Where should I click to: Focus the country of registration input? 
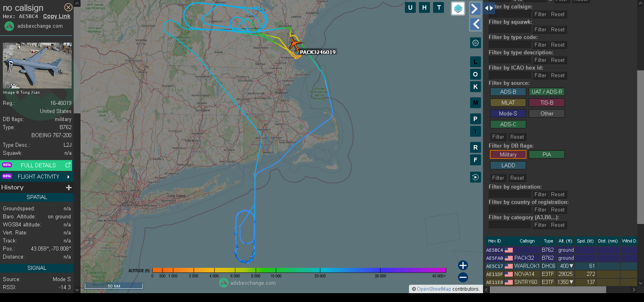point(510,210)
